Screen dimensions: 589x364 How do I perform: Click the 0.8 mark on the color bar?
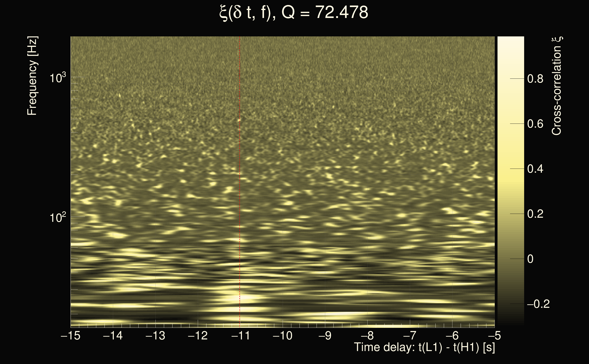(535, 79)
